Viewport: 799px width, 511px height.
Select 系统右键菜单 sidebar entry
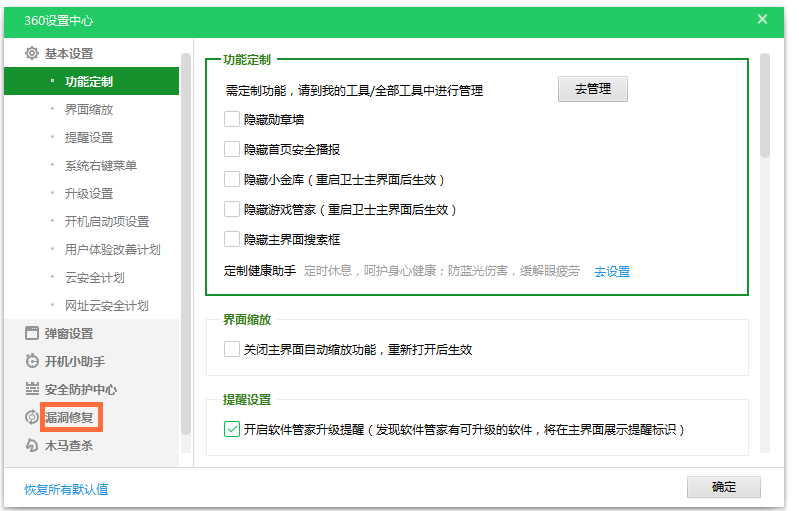(100, 166)
